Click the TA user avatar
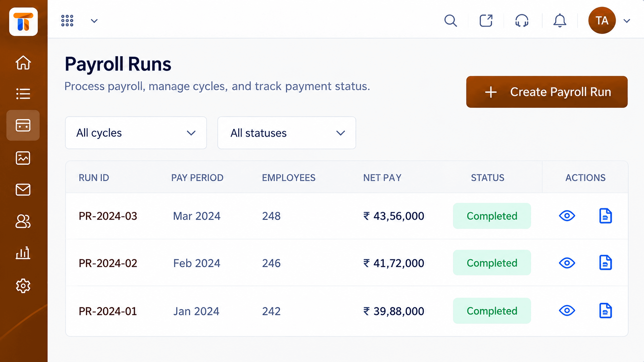Screen dimensions: 644x362 coord(602,20)
